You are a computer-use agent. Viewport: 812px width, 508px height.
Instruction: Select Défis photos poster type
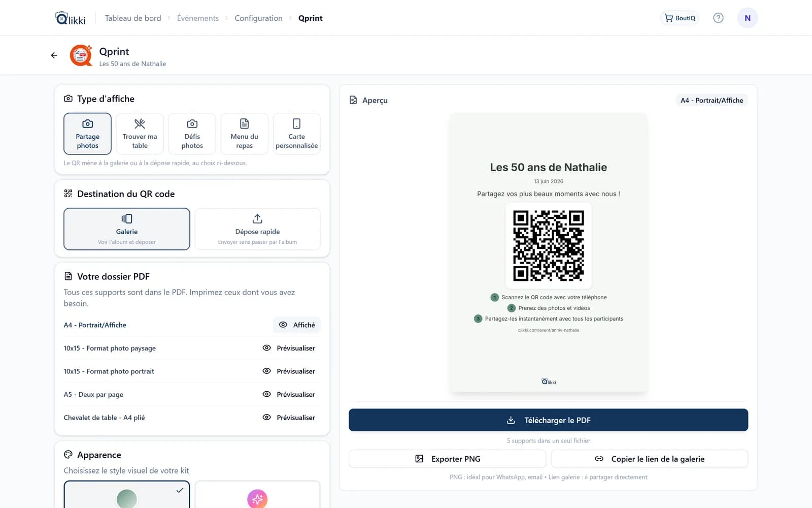point(192,134)
